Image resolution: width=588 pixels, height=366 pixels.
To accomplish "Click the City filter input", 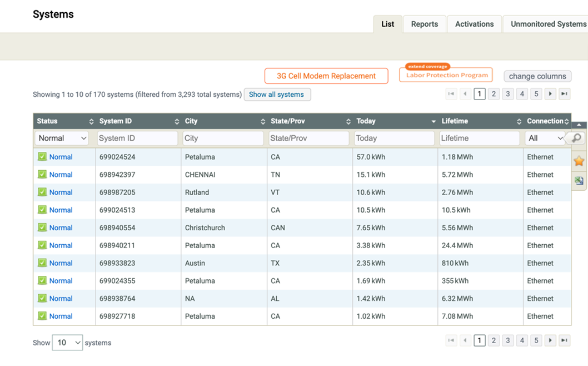I will 223,138.
